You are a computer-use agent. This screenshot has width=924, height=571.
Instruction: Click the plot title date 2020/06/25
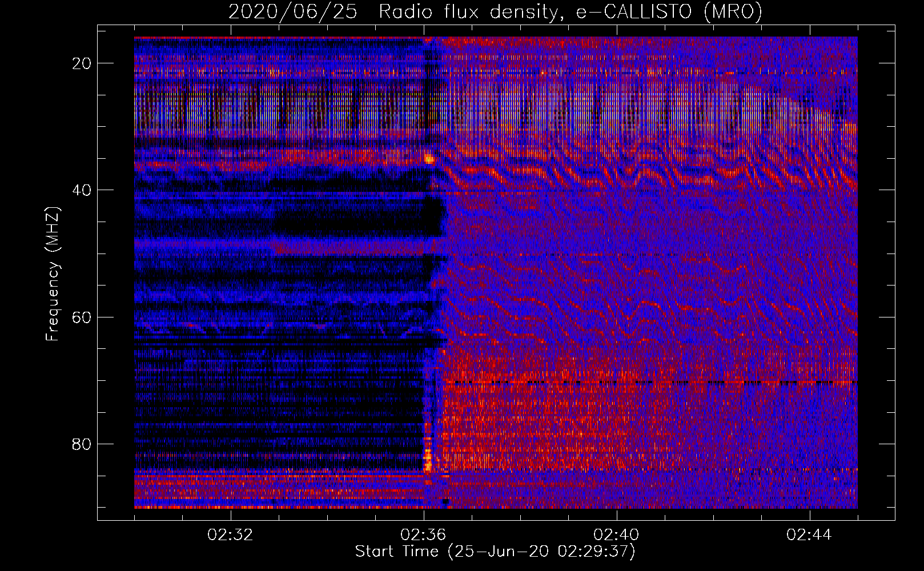pyautogui.click(x=292, y=12)
